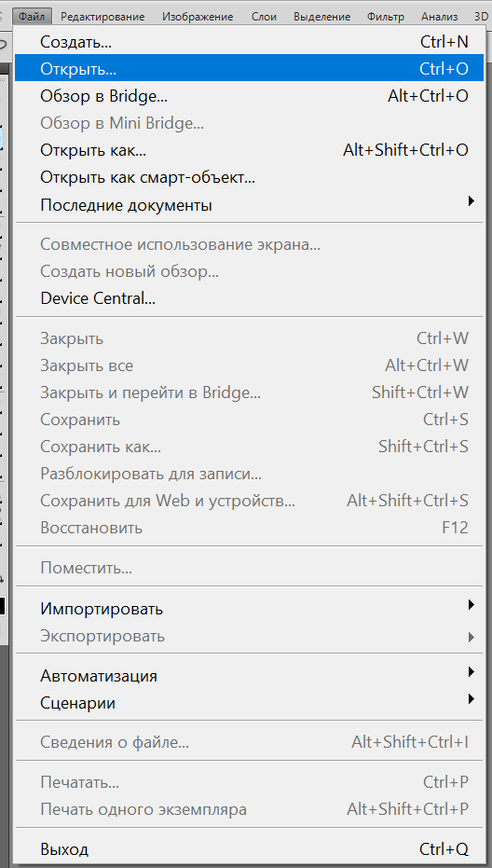Select Обзор в Bridge... entry
492x868 pixels.
[x=249, y=96]
